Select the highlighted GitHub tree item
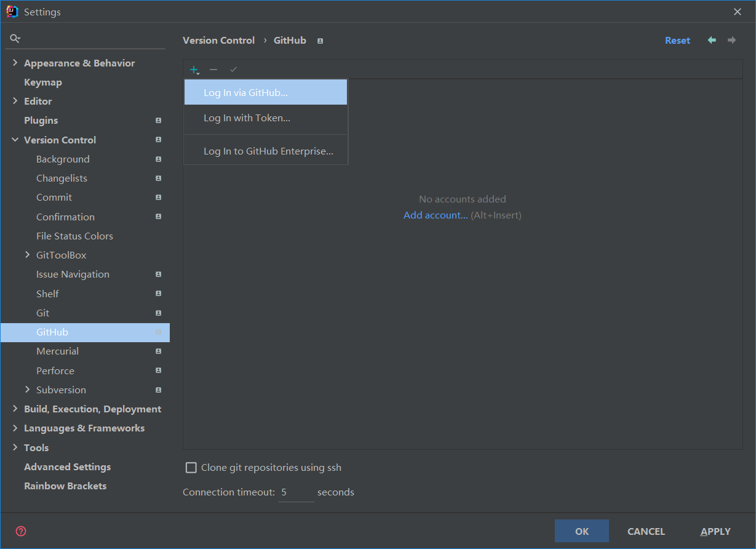 tap(85, 332)
